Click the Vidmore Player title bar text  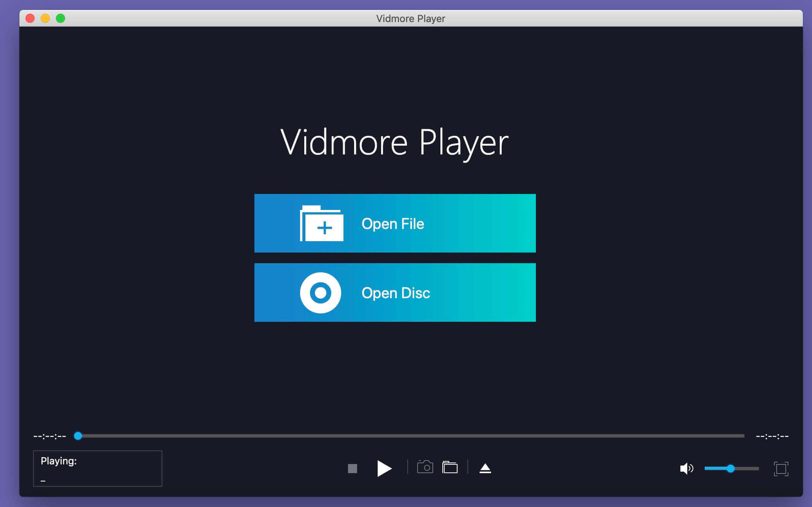pyautogui.click(x=411, y=19)
